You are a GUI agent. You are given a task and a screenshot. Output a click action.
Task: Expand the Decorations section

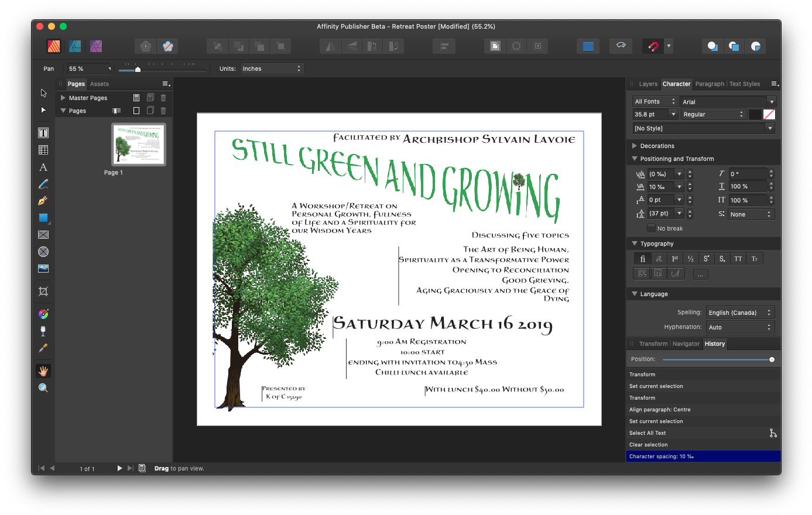click(x=635, y=146)
